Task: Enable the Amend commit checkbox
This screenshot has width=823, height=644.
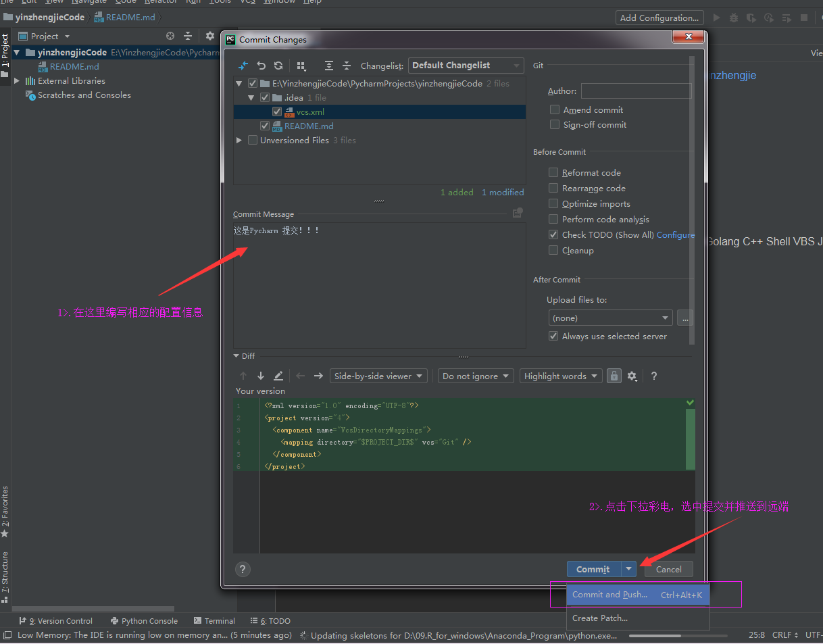Action: tap(555, 109)
